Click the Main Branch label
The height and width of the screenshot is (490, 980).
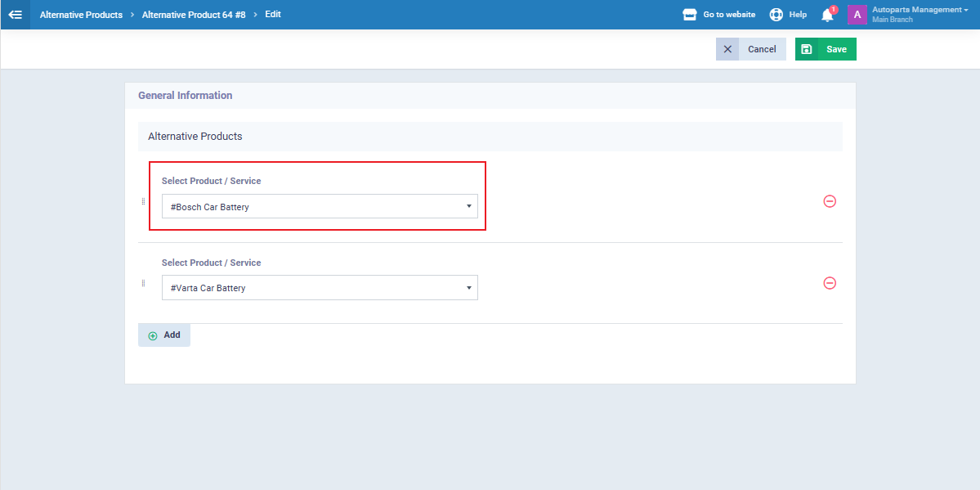[892, 20]
